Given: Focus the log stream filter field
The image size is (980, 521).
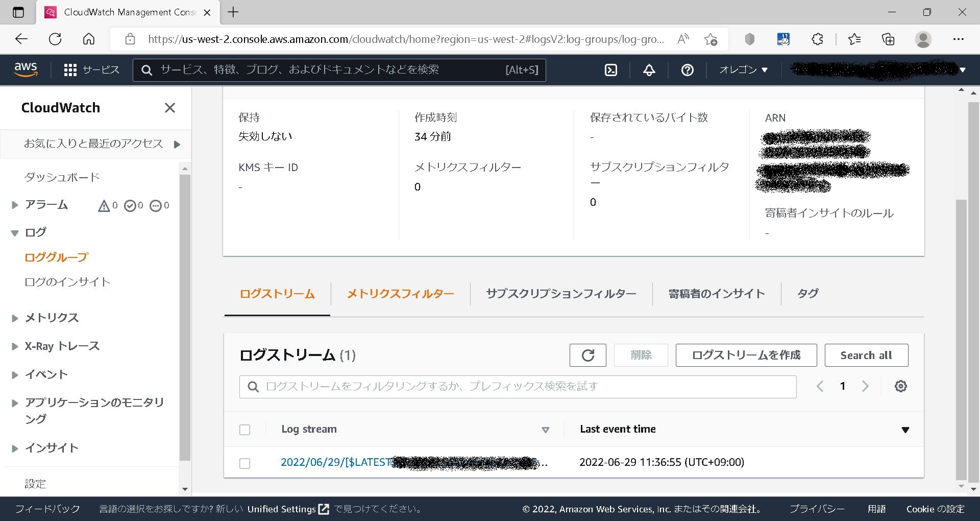Looking at the screenshot, I should coord(518,387).
